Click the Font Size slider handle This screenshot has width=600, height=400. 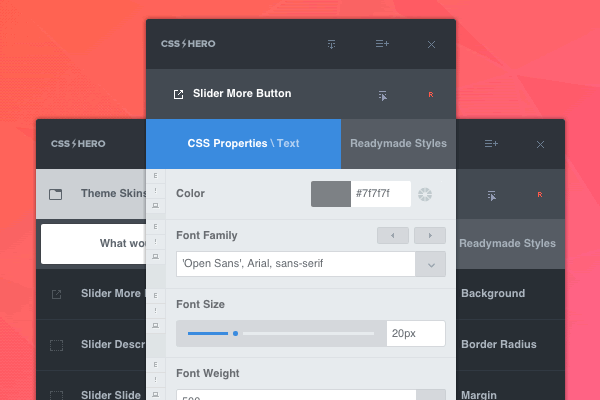click(235, 333)
